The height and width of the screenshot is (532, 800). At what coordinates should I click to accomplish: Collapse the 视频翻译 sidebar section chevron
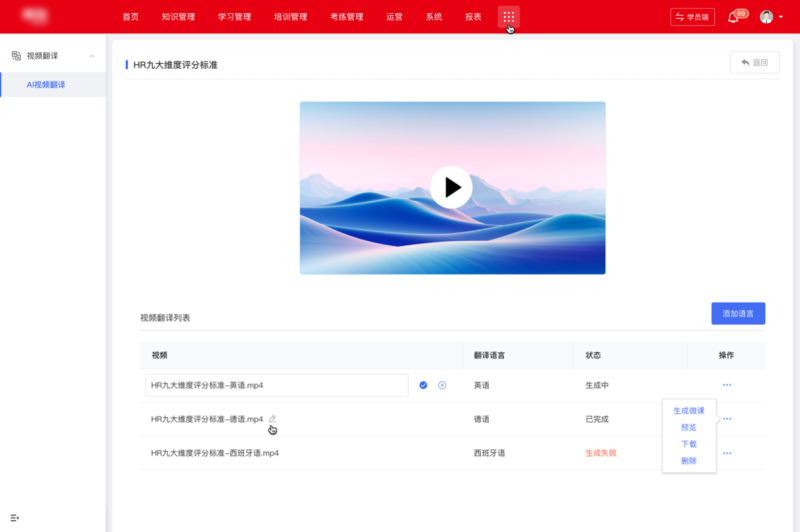92,56
